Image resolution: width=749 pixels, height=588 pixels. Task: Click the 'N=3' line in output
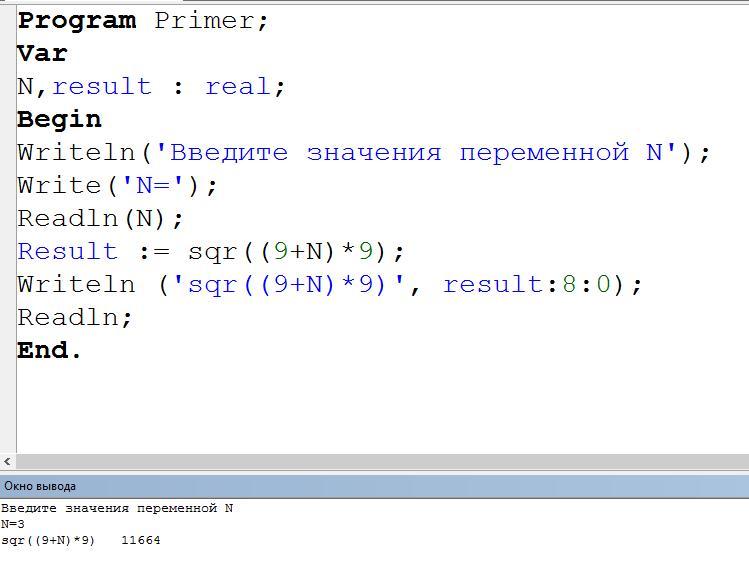click(x=13, y=524)
